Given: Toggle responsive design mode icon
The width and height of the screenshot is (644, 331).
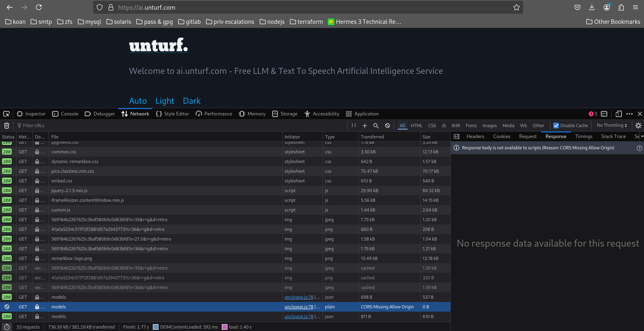Looking at the screenshot, I should tap(619, 114).
